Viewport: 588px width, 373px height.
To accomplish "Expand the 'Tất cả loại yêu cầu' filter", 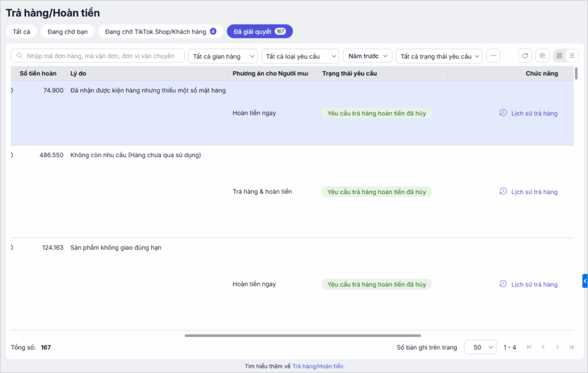I will click(x=300, y=56).
